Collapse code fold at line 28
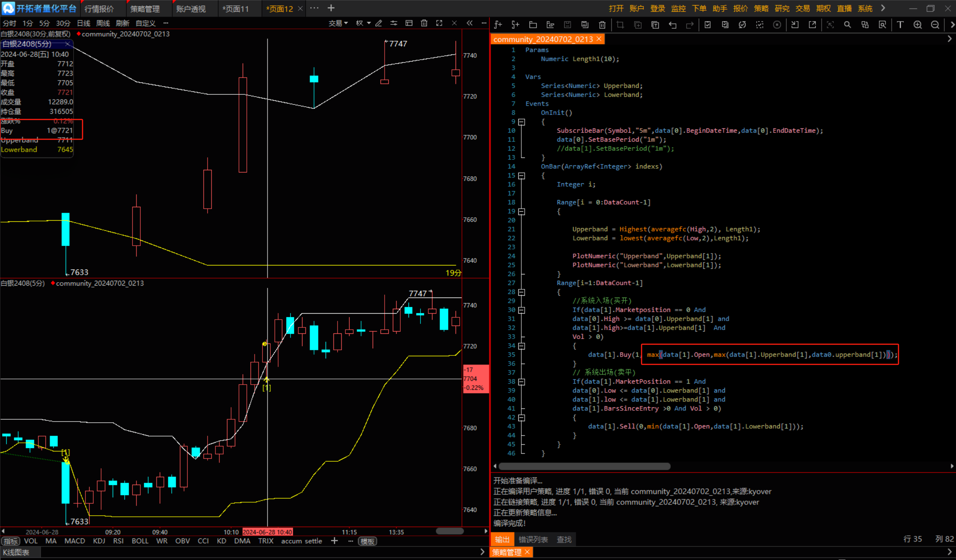This screenshot has height=560, width=956. pos(522,292)
